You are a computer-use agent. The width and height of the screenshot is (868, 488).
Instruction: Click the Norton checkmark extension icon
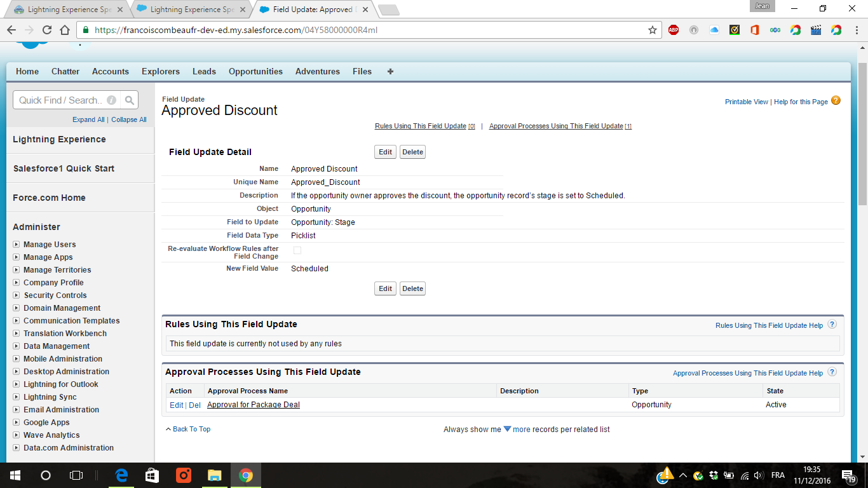[x=735, y=30]
